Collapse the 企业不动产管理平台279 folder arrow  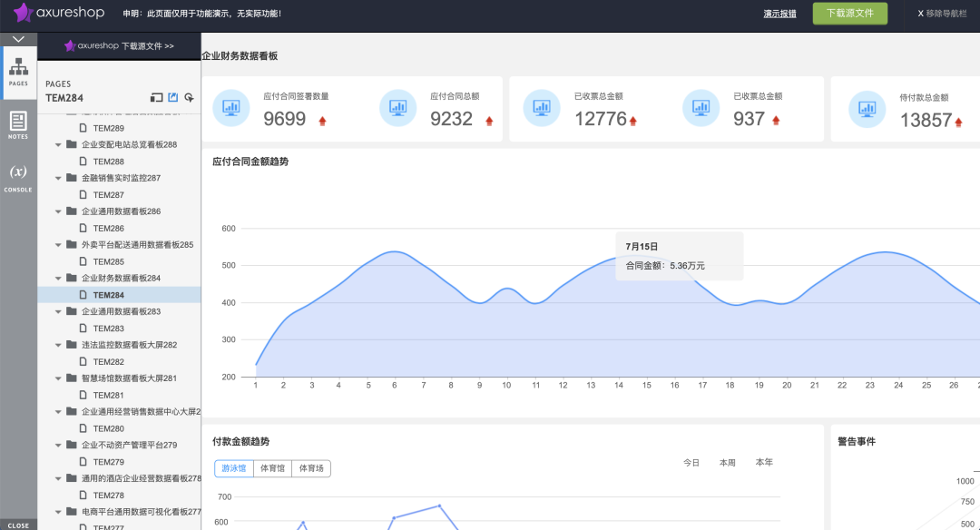tap(58, 445)
